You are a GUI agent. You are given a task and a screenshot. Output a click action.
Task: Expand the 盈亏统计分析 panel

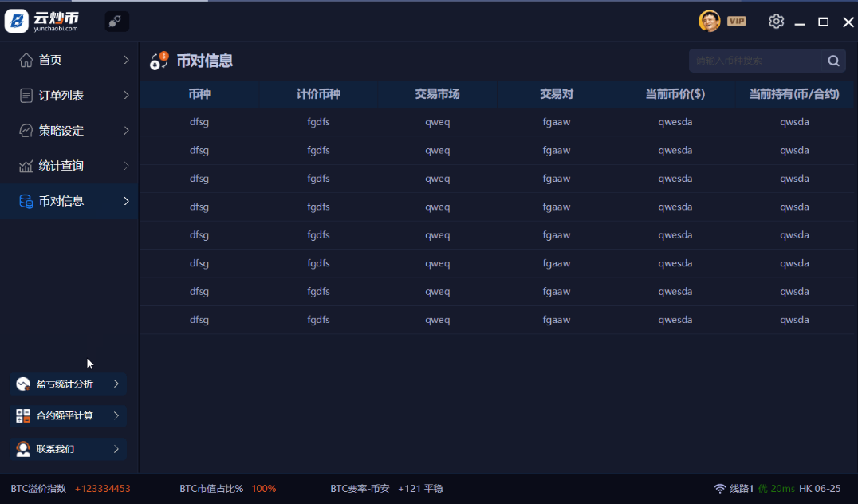pos(68,384)
